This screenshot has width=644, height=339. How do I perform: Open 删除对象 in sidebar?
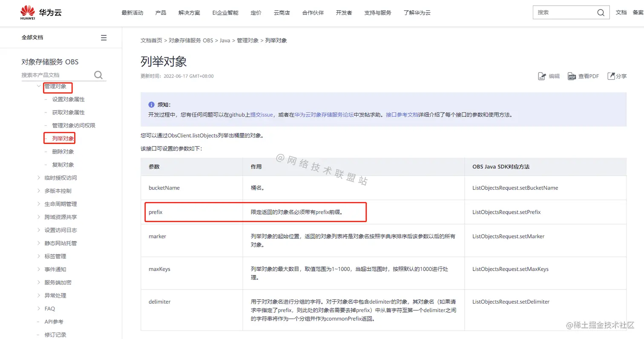coord(63,152)
